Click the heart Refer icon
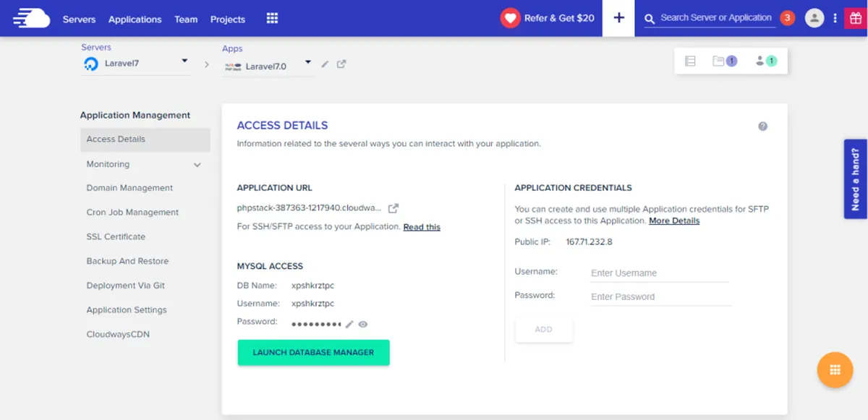 click(511, 18)
